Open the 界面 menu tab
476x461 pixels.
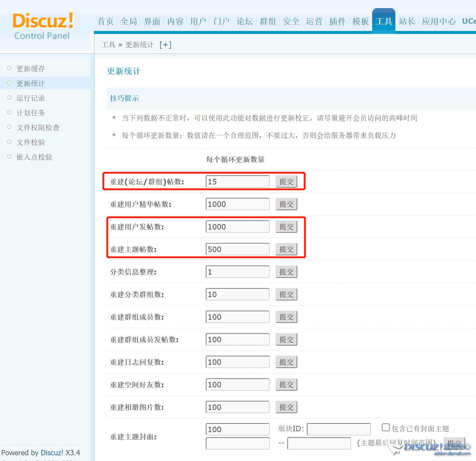pos(152,21)
